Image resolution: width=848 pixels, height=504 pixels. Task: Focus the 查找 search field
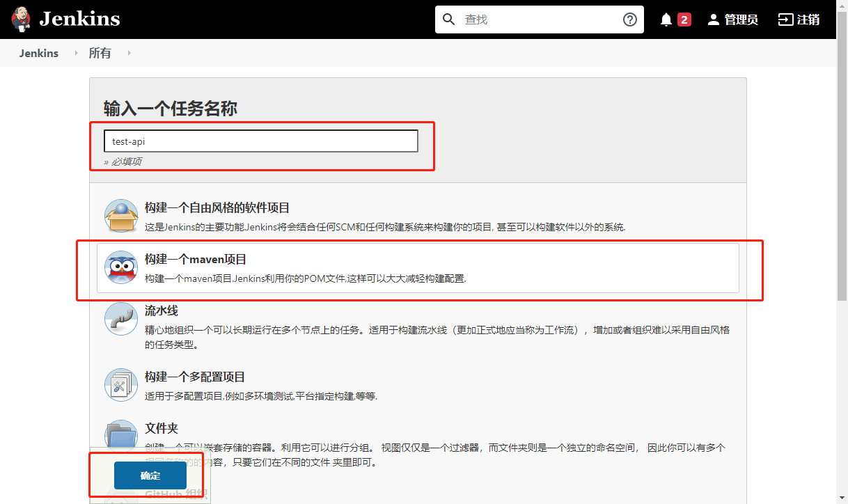point(540,19)
